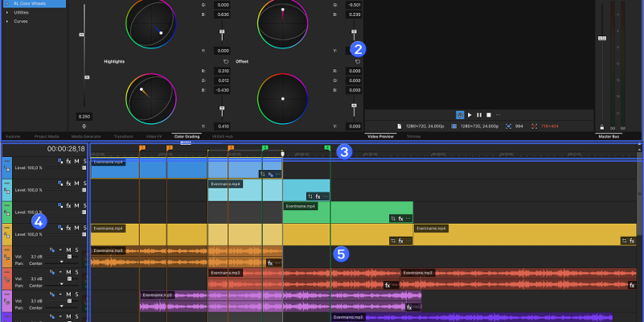The height and width of the screenshot is (322, 644).
Task: Collapse the Color Wheels tree item
Action: coord(7,3)
